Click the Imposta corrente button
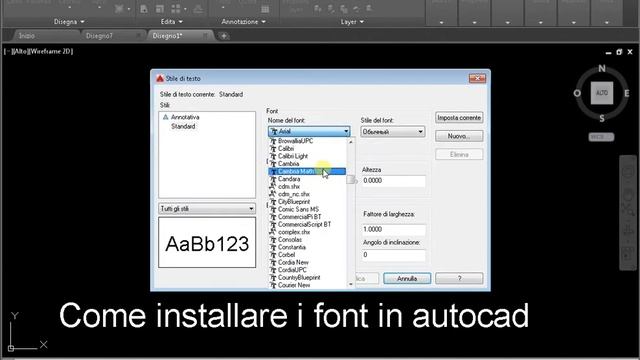 pos(459,118)
